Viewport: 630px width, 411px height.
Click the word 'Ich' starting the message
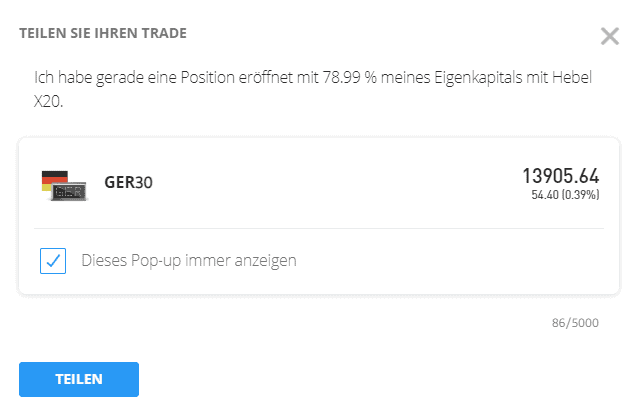(43, 78)
